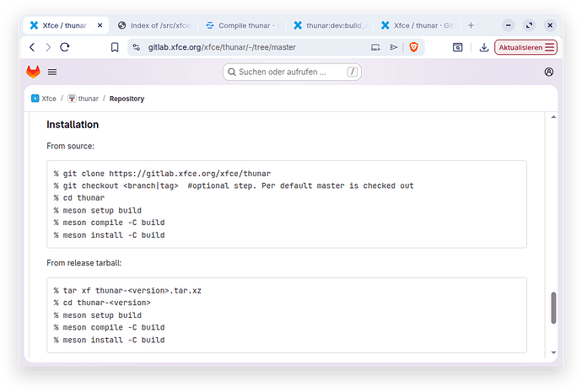
Task: Click 'meson install -C build' in first code block
Action: point(109,235)
